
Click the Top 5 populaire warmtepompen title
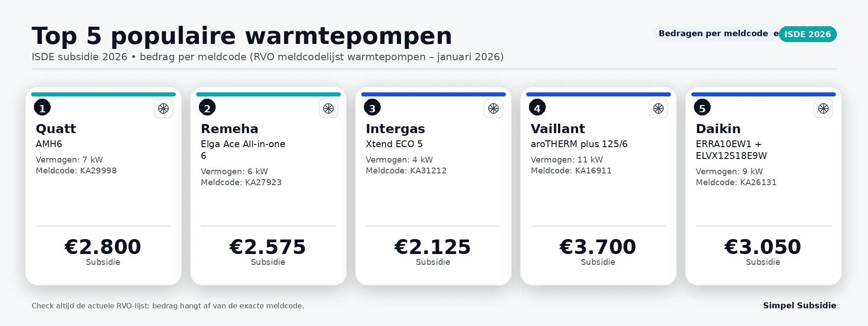pos(242,36)
